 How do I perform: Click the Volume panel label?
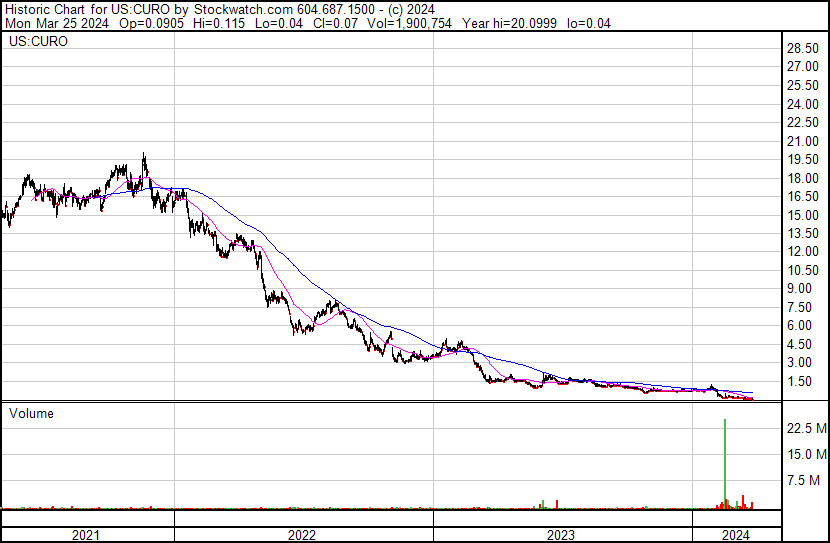[31, 413]
